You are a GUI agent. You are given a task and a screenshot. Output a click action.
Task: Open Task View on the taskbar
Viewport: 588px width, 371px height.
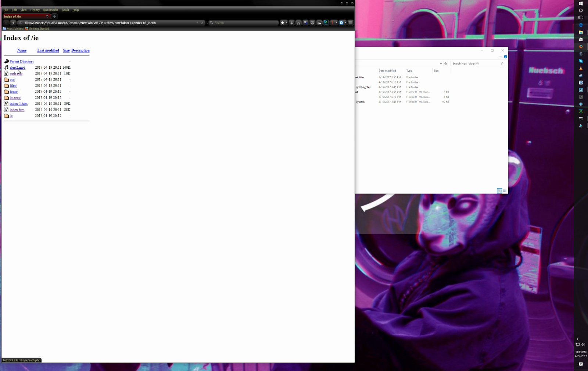point(581,17)
